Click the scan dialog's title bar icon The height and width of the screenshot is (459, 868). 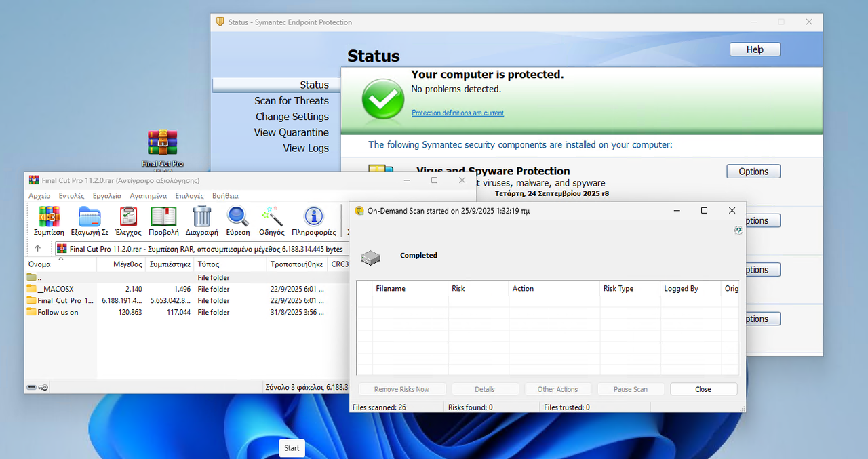coord(359,211)
